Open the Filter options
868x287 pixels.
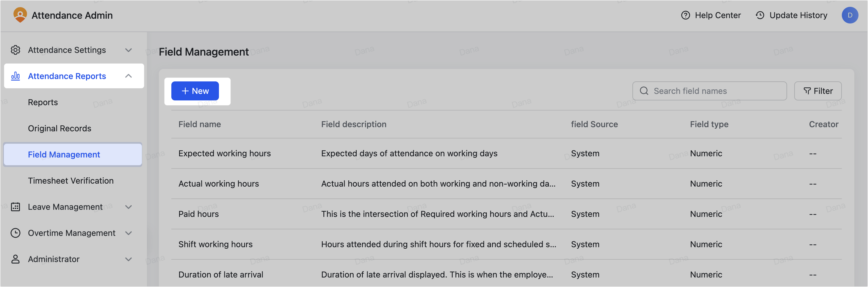[x=818, y=91]
